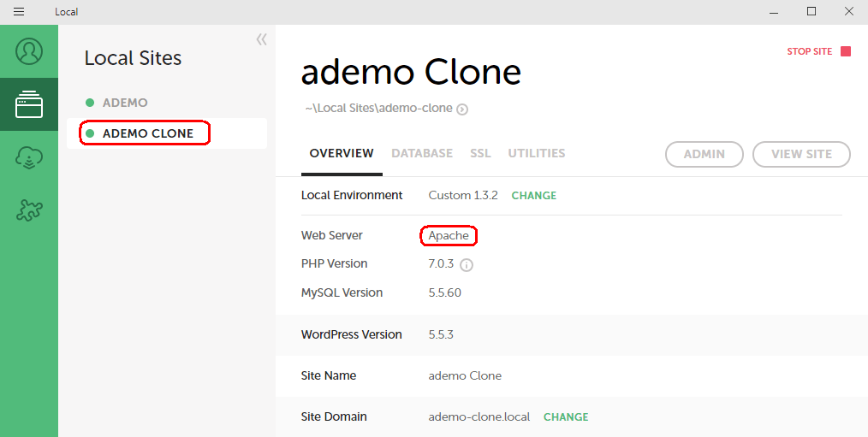Select the ADEMO site
The image size is (868, 437).
(x=125, y=103)
